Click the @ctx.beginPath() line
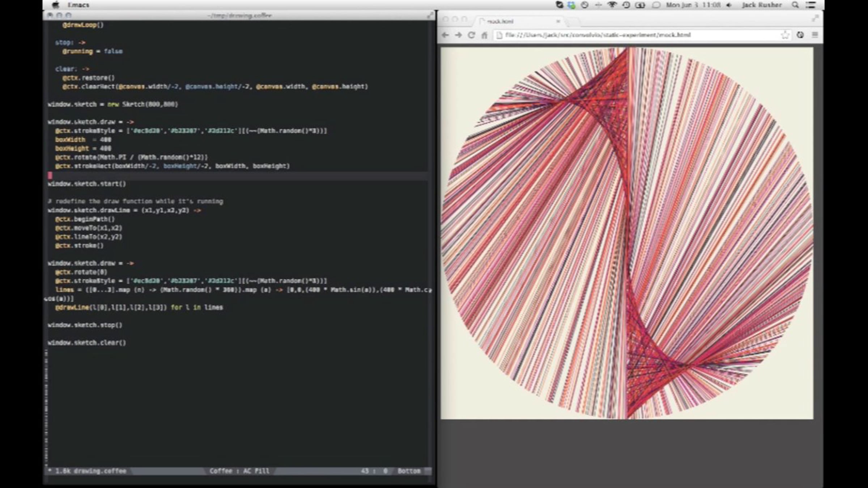 85,219
